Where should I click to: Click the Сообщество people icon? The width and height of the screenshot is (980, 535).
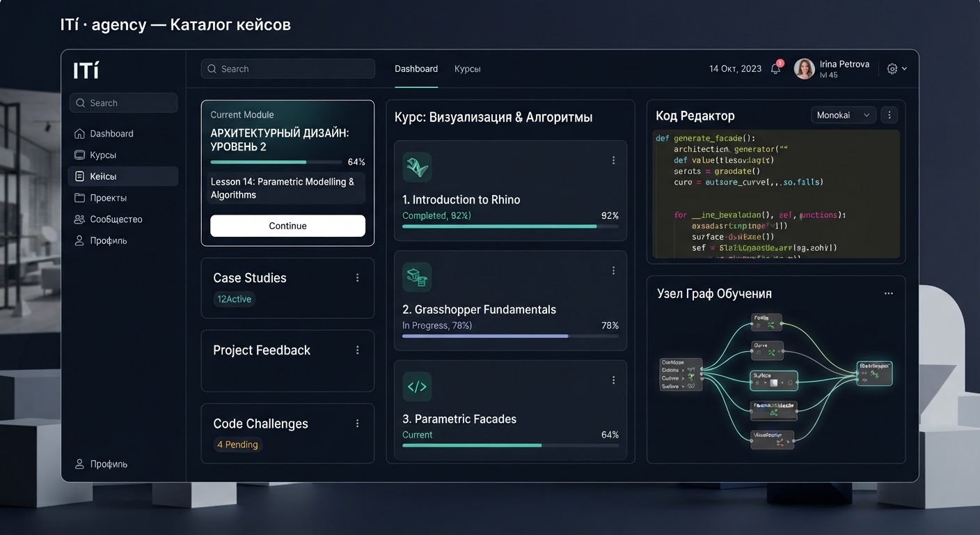pos(80,219)
